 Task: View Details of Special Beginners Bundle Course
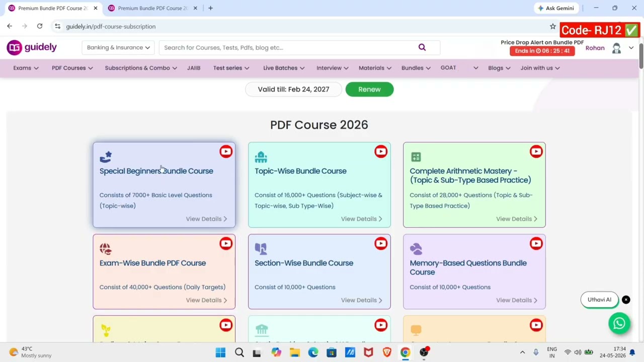click(x=206, y=219)
